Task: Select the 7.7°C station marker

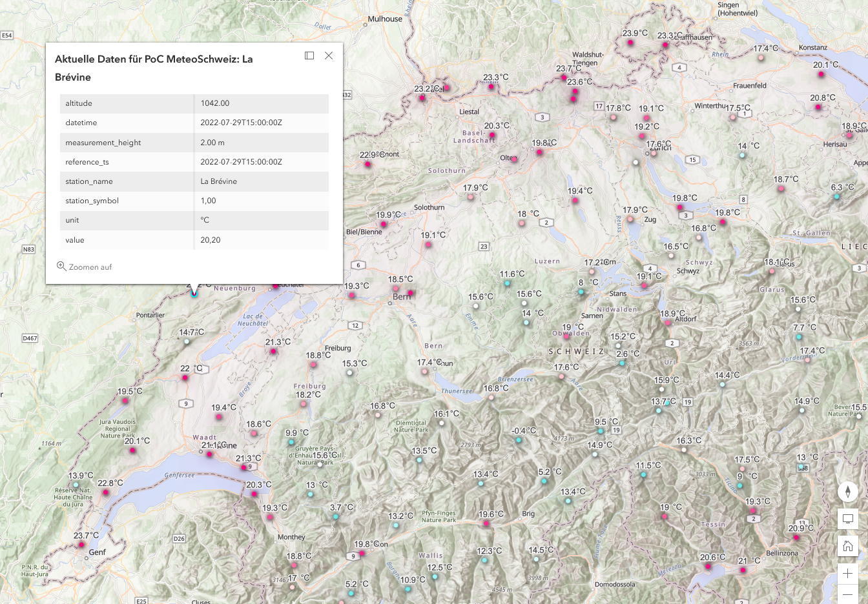Action: tap(799, 337)
